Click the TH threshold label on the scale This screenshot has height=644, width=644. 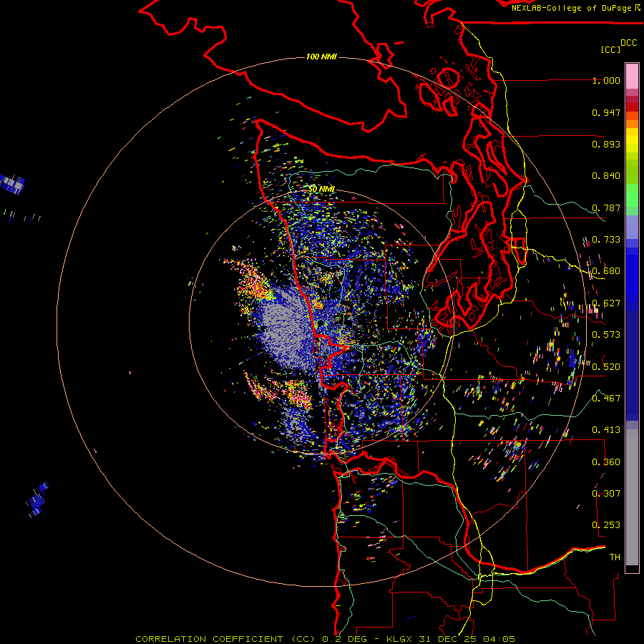pyautogui.click(x=615, y=557)
